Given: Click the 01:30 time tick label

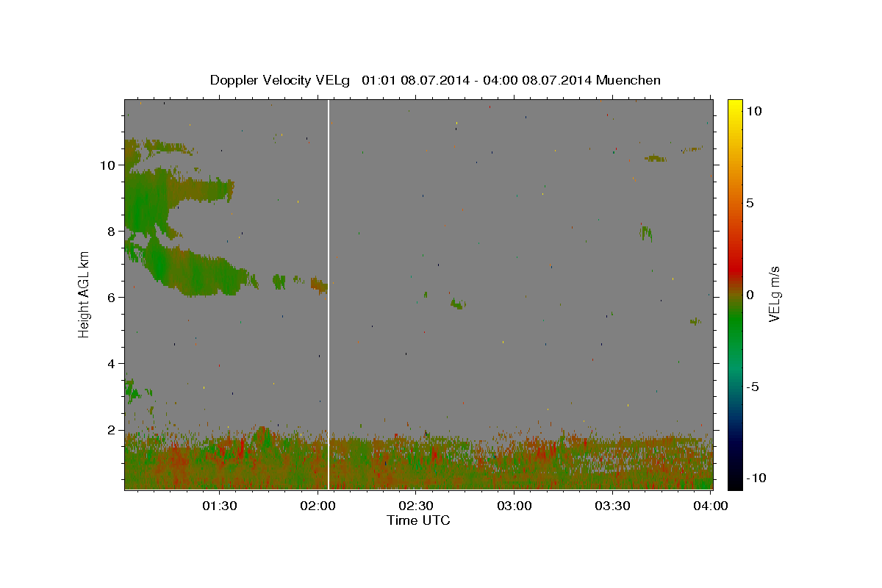Looking at the screenshot, I should (219, 506).
